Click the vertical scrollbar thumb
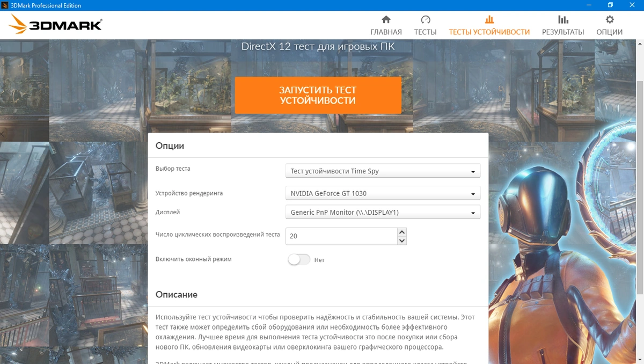644x364 pixels. click(x=640, y=187)
